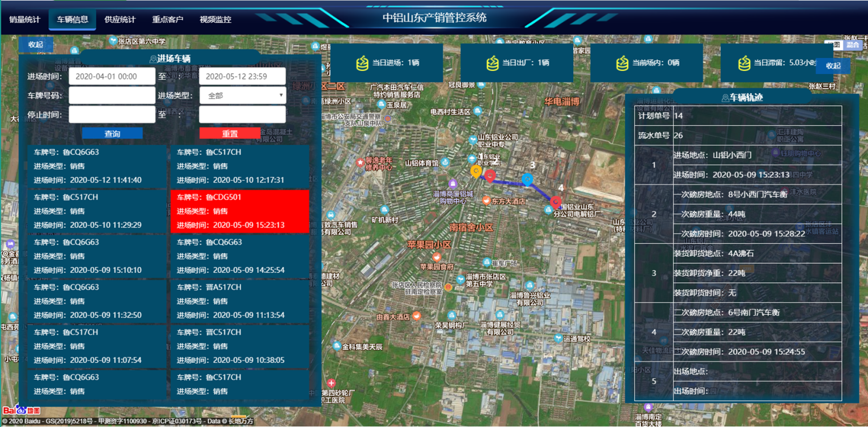Click the 当日滞留: 5.03小时 statistic text
The width and height of the screenshot is (868, 427).
[785, 64]
